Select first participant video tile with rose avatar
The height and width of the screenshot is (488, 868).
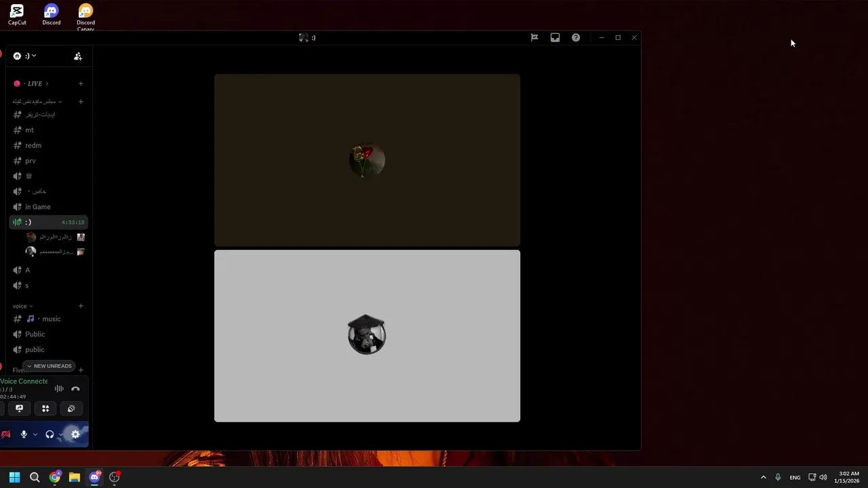(x=367, y=160)
